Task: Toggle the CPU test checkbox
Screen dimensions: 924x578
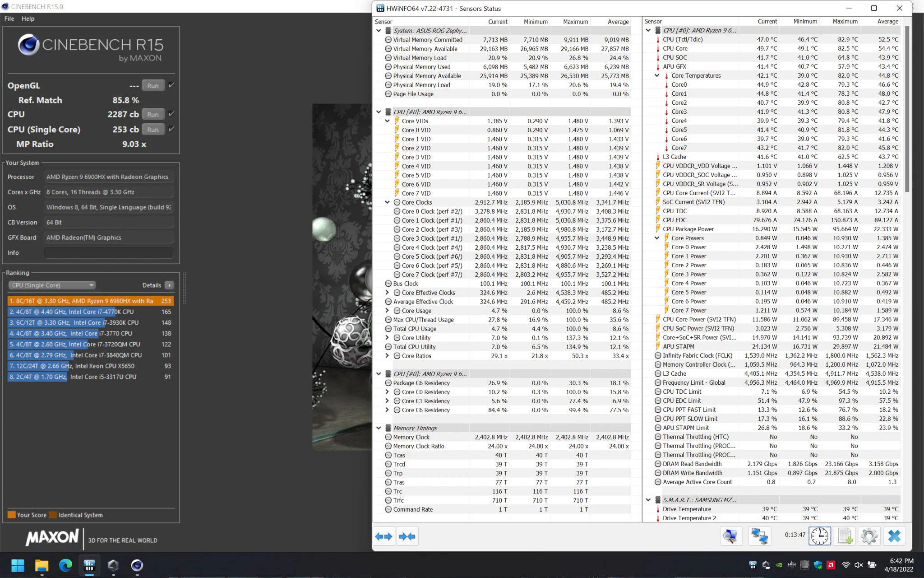Action: click(x=171, y=114)
